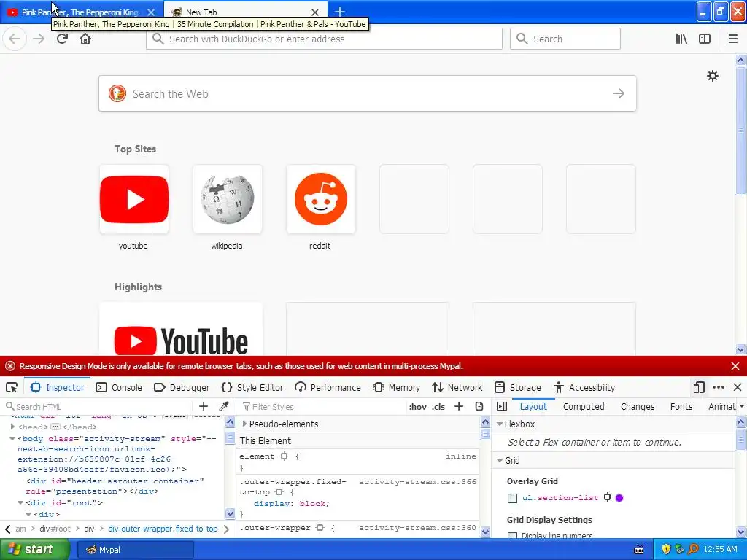Open the Storage tab
The image size is (747, 560).
518,388
